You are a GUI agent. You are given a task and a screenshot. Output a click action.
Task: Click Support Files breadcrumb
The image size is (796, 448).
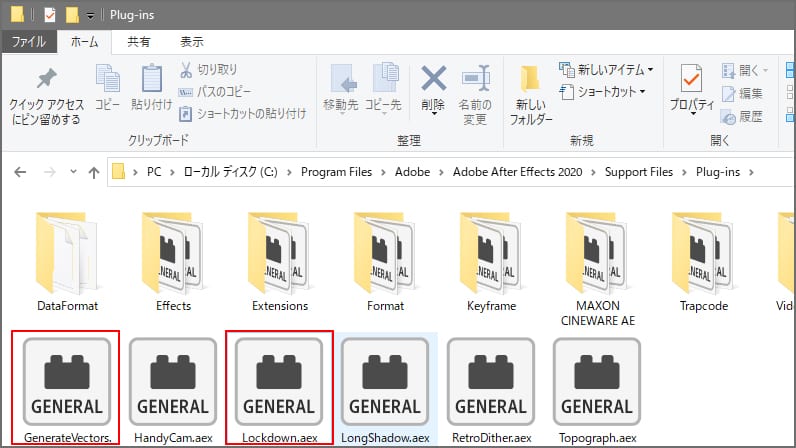pyautogui.click(x=639, y=172)
